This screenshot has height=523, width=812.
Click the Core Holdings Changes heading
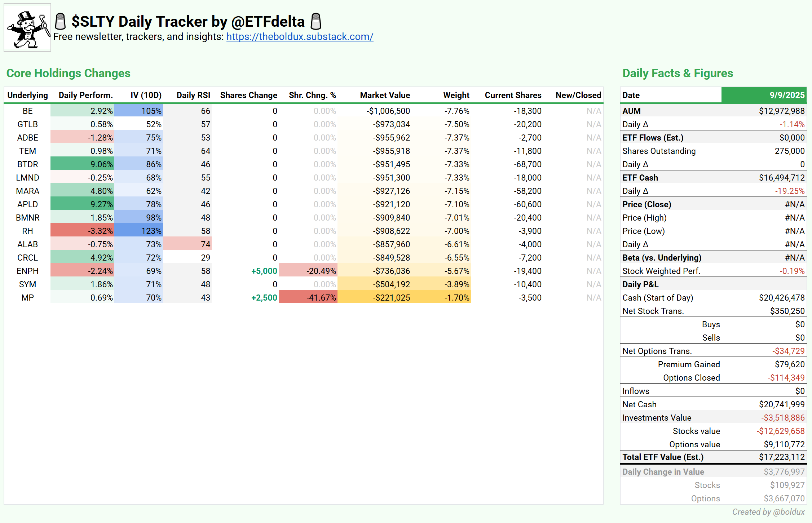pos(69,73)
